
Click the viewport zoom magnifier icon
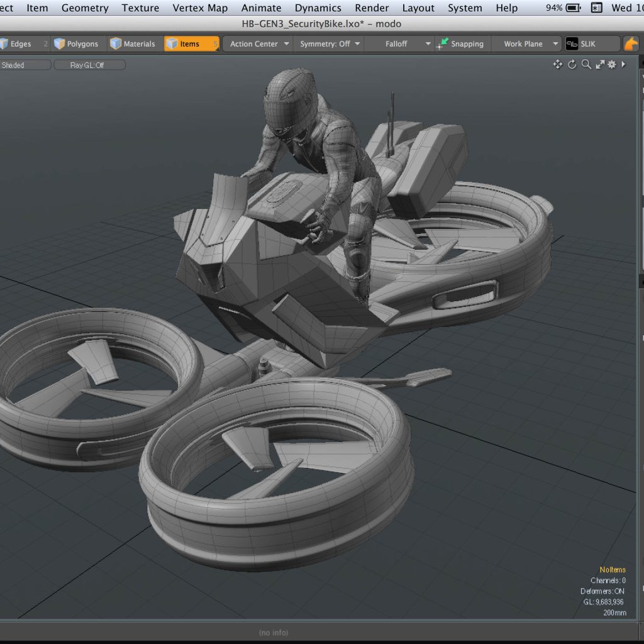pos(586,64)
